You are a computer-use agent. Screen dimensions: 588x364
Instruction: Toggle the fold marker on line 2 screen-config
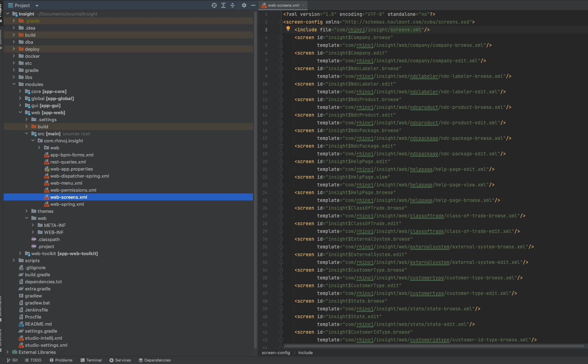tap(281, 22)
